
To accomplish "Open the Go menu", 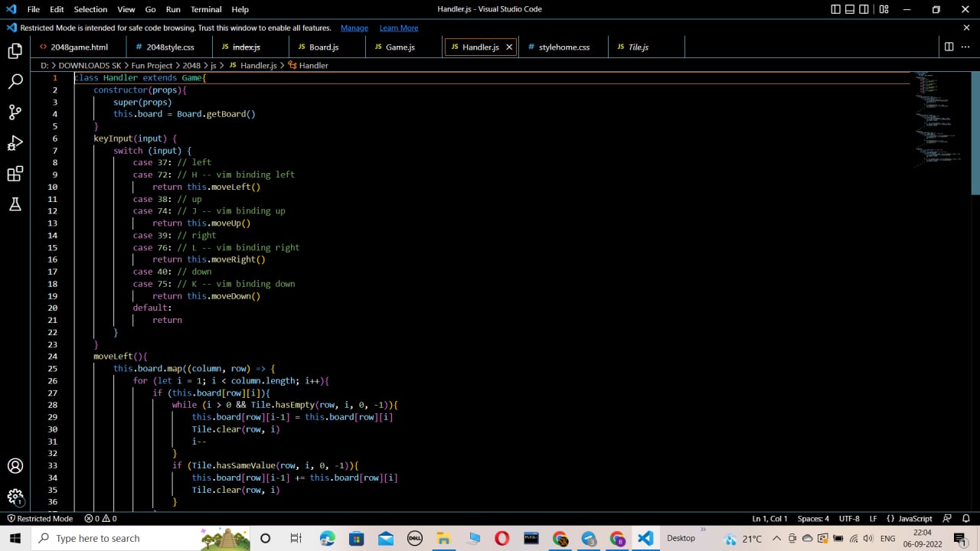I will (151, 9).
